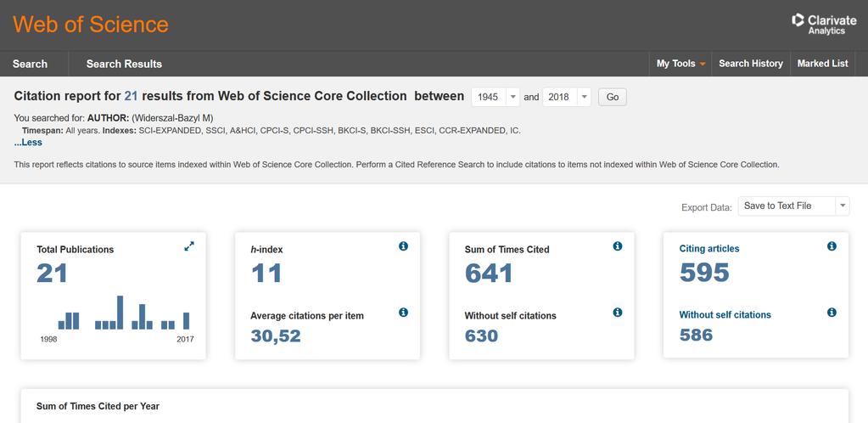Open the h-index info icon
868x423 pixels.
[x=404, y=246]
